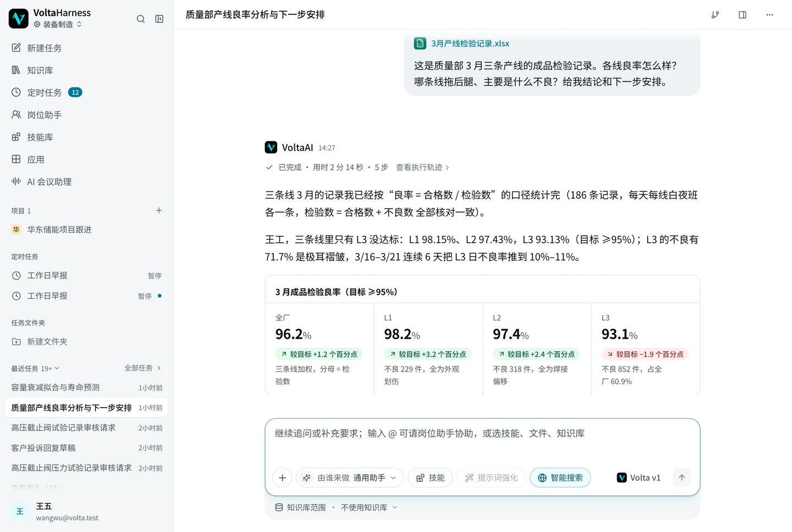The image size is (792, 532).
Task: Open AI 会议助理
Action: tap(86, 182)
